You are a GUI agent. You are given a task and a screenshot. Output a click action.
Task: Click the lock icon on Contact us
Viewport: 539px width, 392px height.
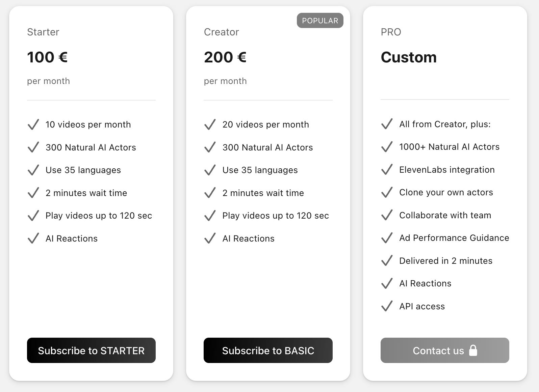tap(473, 351)
